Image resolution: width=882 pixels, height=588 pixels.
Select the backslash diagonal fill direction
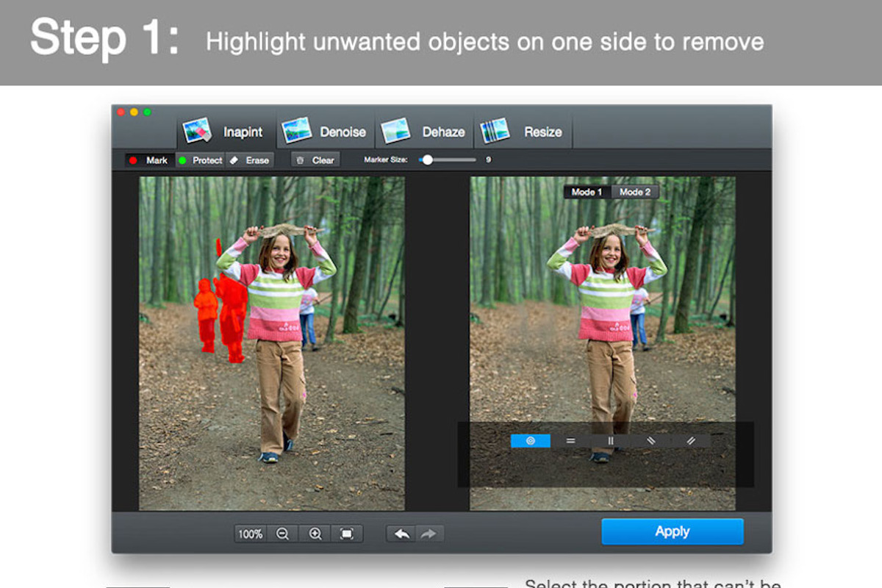coord(650,441)
